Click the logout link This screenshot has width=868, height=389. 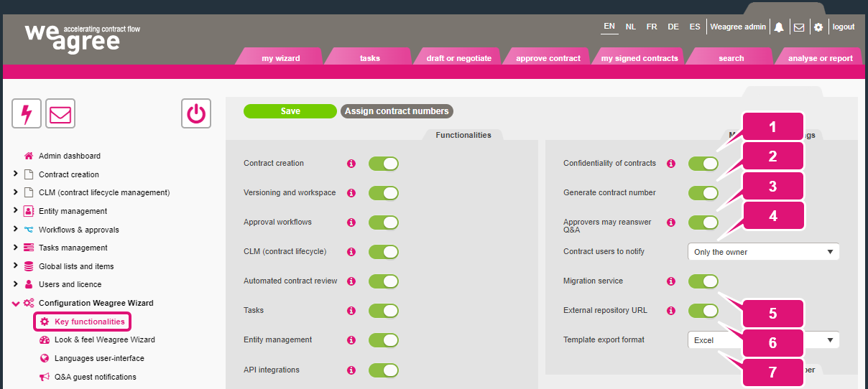(x=844, y=27)
